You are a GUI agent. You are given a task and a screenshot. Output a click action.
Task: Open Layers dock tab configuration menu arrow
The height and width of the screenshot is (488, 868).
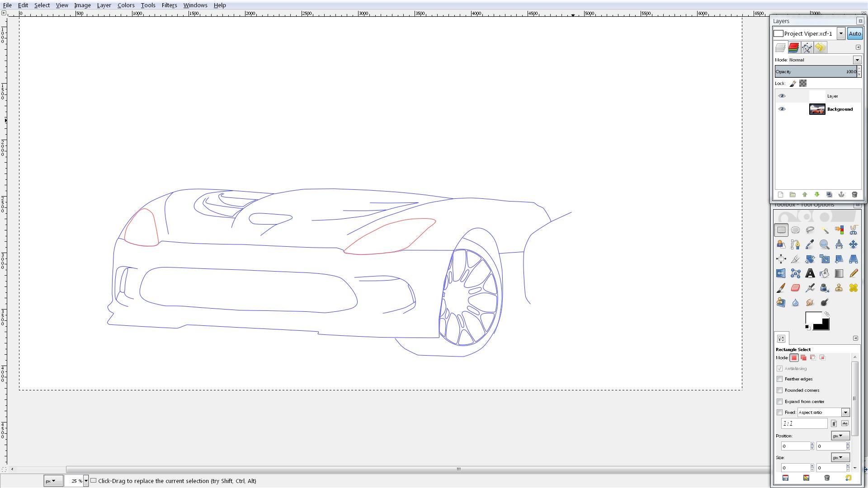(858, 47)
